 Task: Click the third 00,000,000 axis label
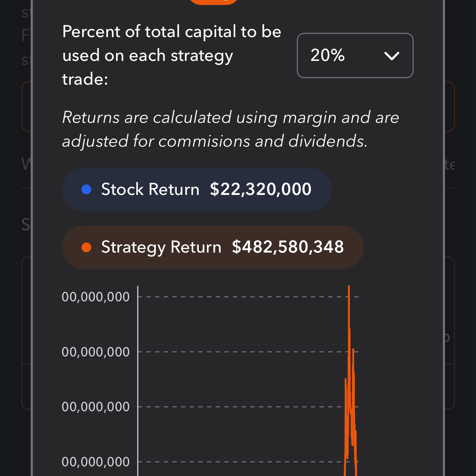96,407
